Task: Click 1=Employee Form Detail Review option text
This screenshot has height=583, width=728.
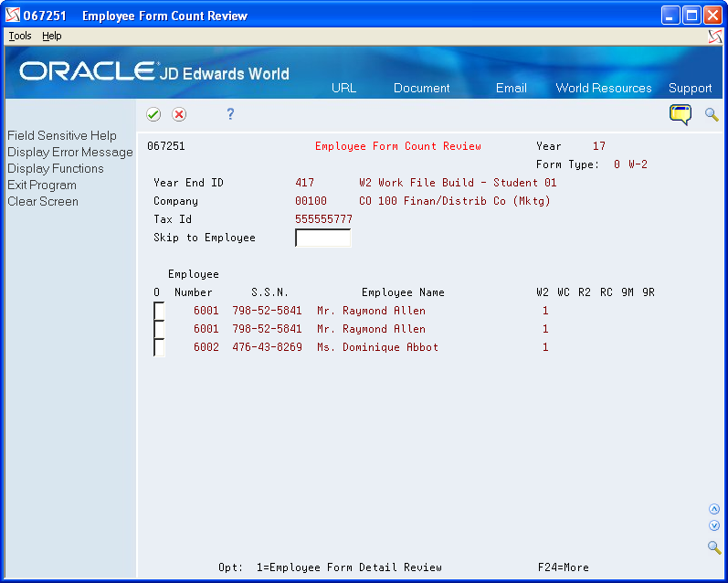Action: (349, 567)
